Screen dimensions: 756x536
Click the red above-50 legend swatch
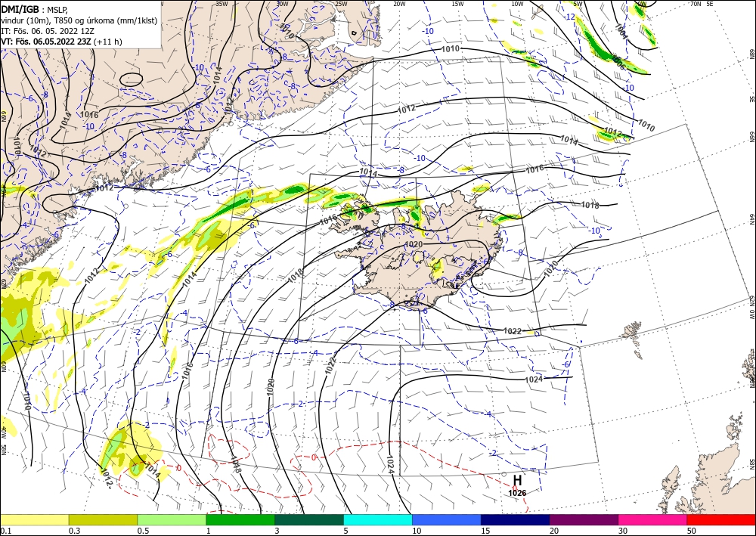tap(721, 519)
